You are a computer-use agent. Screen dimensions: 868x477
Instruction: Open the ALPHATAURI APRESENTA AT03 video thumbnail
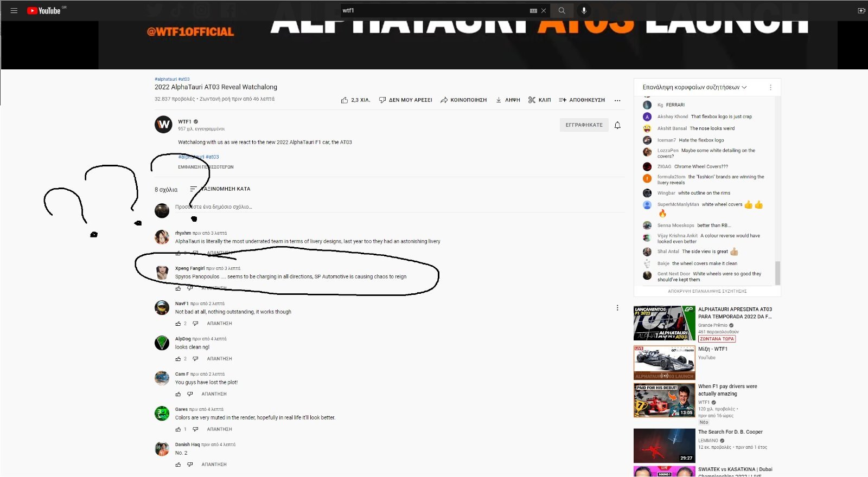tap(664, 323)
